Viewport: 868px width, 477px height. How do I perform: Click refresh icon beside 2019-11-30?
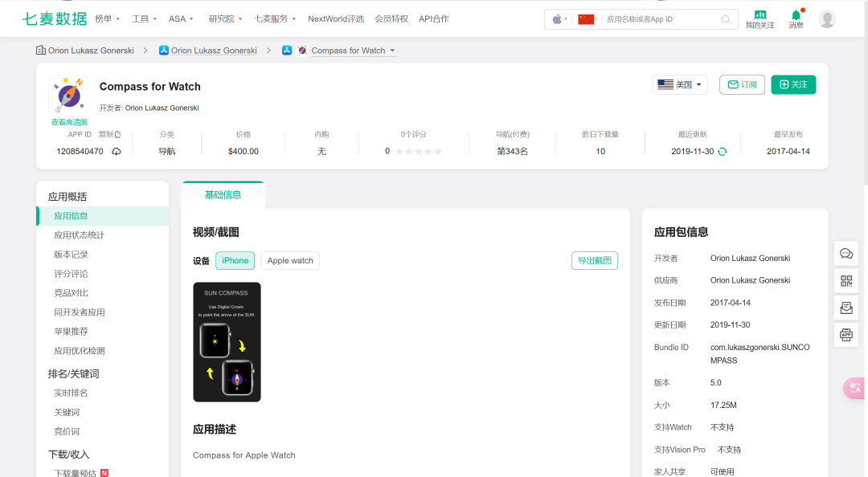tap(723, 151)
